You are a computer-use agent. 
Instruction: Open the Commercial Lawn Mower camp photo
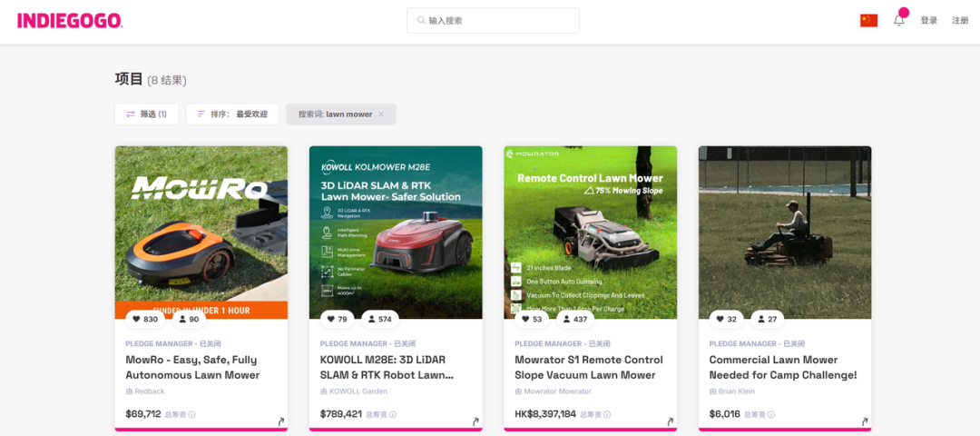(785, 232)
